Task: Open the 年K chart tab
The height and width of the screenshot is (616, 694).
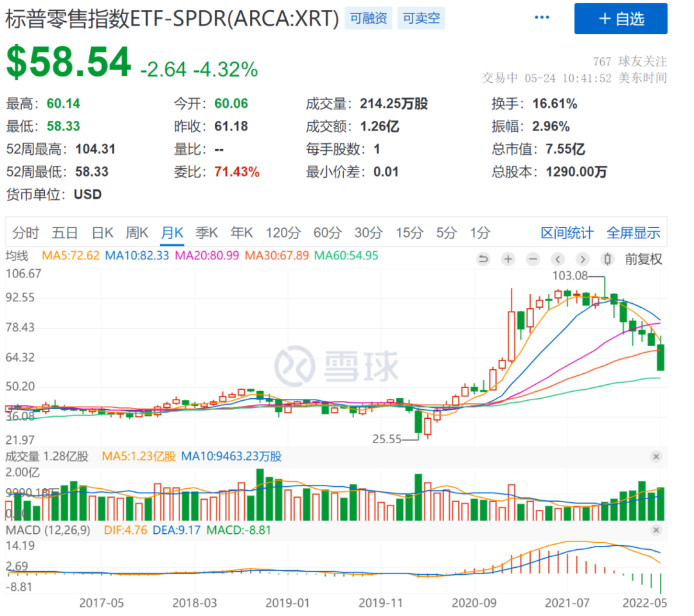Action: (242, 233)
